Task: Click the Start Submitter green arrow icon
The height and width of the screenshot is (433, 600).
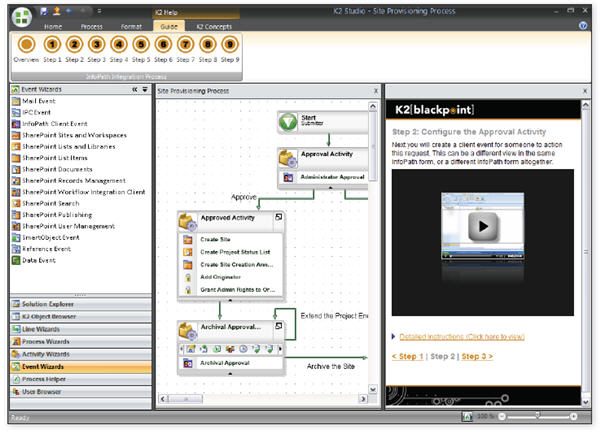Action: pyautogui.click(x=288, y=122)
